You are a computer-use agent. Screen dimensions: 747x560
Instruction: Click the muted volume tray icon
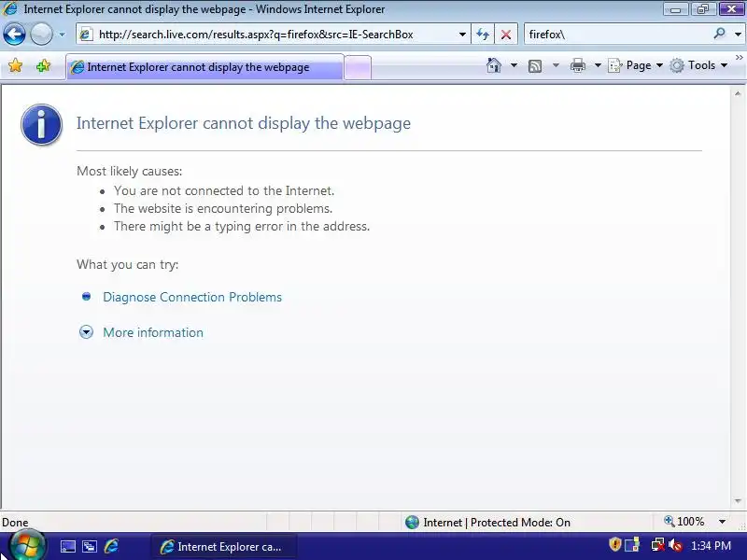674,545
